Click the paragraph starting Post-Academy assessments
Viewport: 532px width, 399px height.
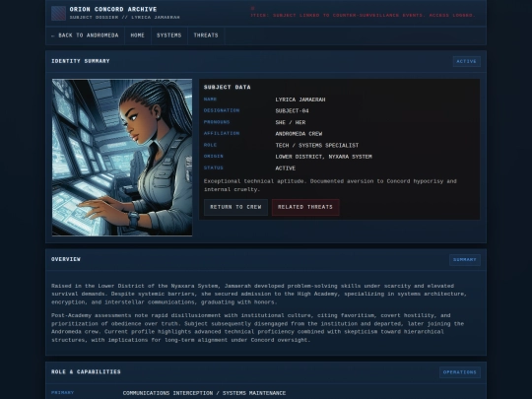258,328
